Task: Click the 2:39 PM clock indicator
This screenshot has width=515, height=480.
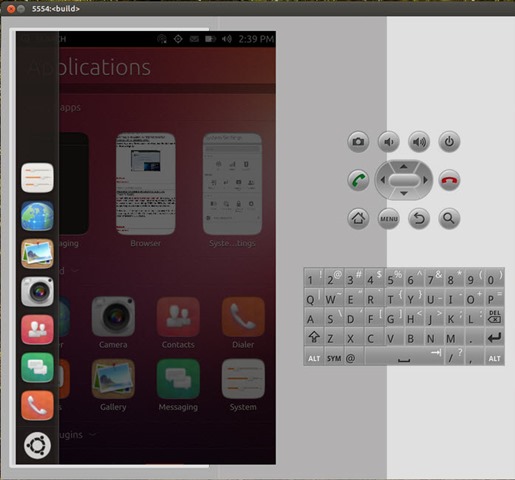Action: (256, 39)
